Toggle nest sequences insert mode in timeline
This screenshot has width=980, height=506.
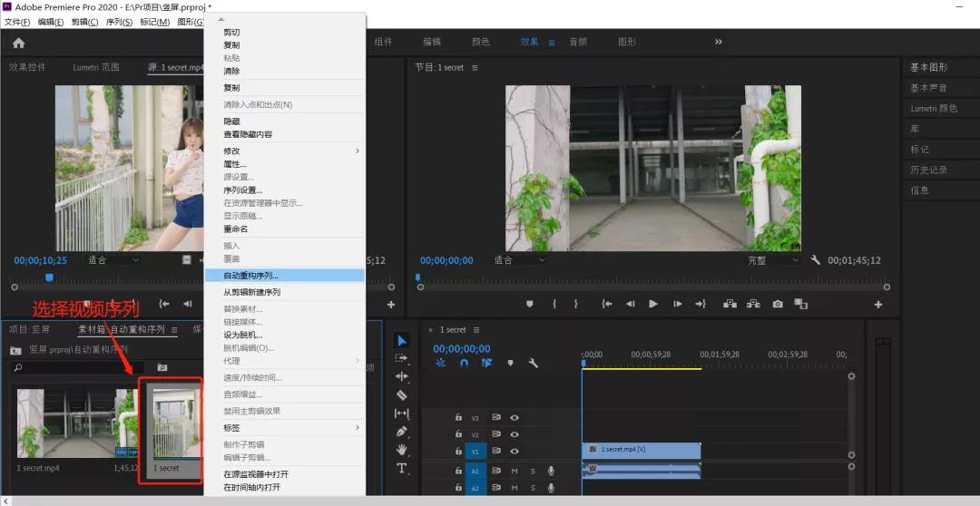click(441, 363)
